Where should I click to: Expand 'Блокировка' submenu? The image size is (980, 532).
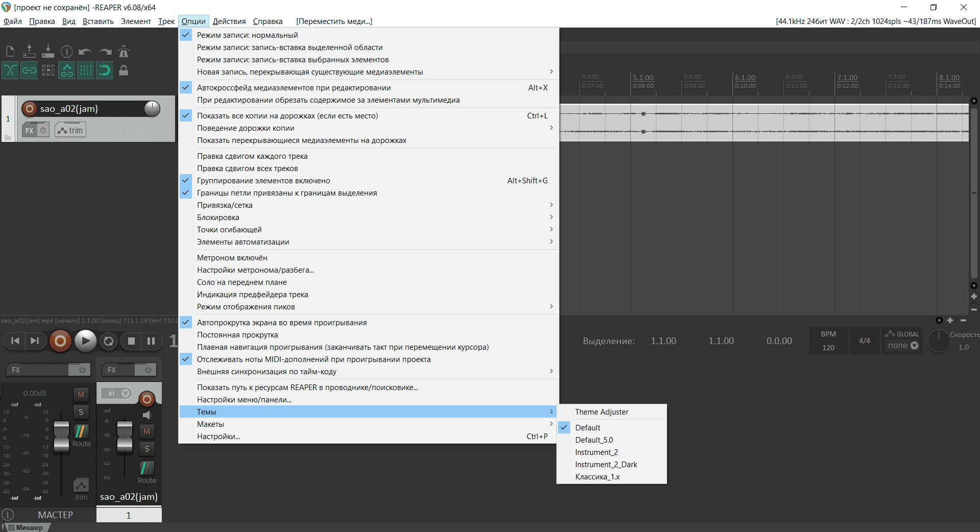[x=369, y=217]
